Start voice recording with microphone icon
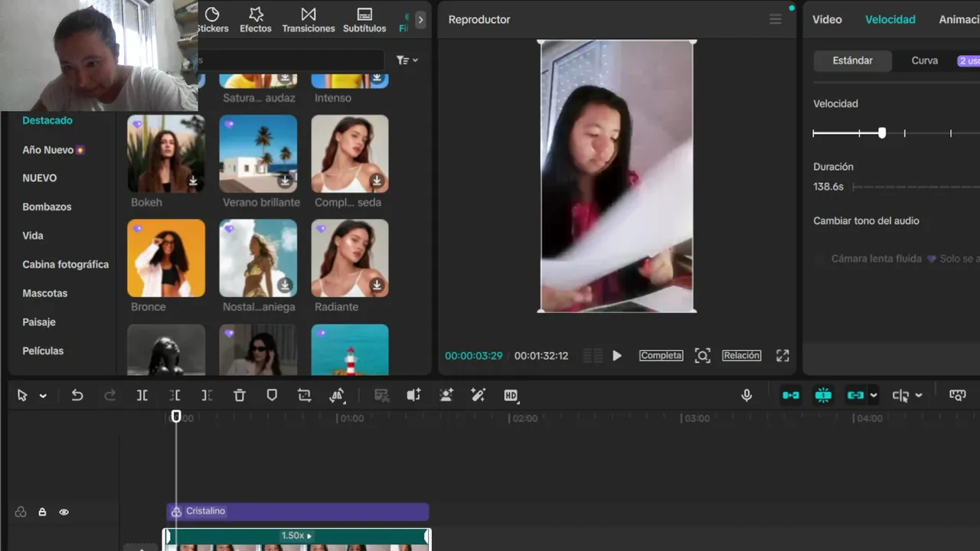This screenshot has height=551, width=980. (x=746, y=396)
